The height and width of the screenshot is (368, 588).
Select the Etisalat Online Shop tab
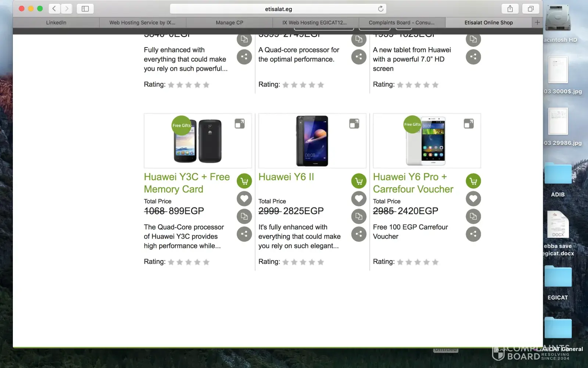click(x=489, y=22)
